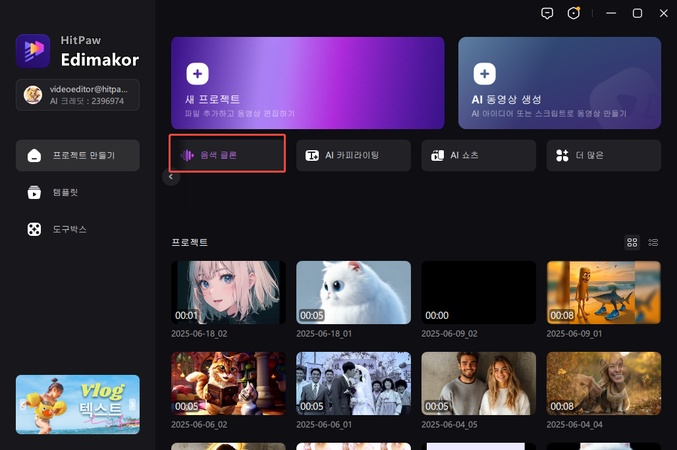Go to next banner with right arrow
The width and height of the screenshot is (677, 450).
133,404
